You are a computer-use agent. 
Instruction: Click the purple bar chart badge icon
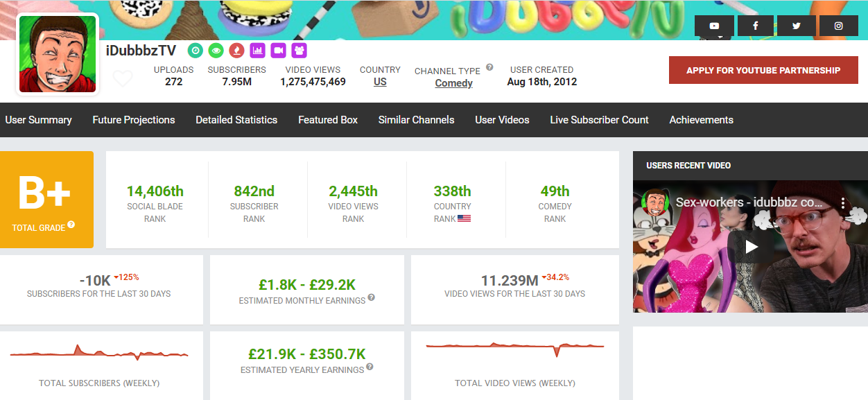[x=258, y=50]
